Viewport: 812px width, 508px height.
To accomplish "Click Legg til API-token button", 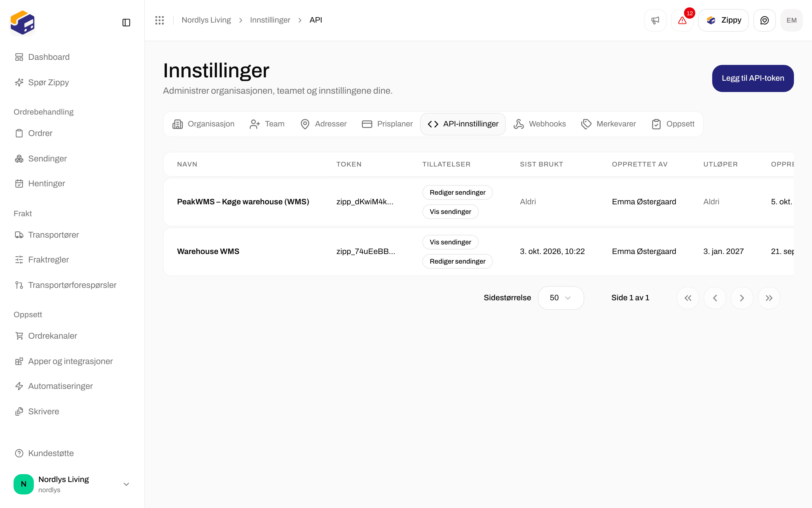I will point(753,78).
